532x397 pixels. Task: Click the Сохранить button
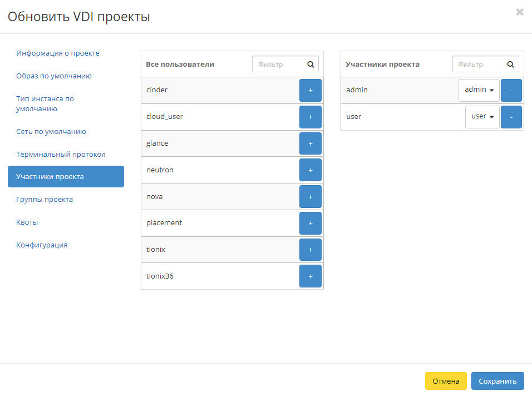[497, 381]
